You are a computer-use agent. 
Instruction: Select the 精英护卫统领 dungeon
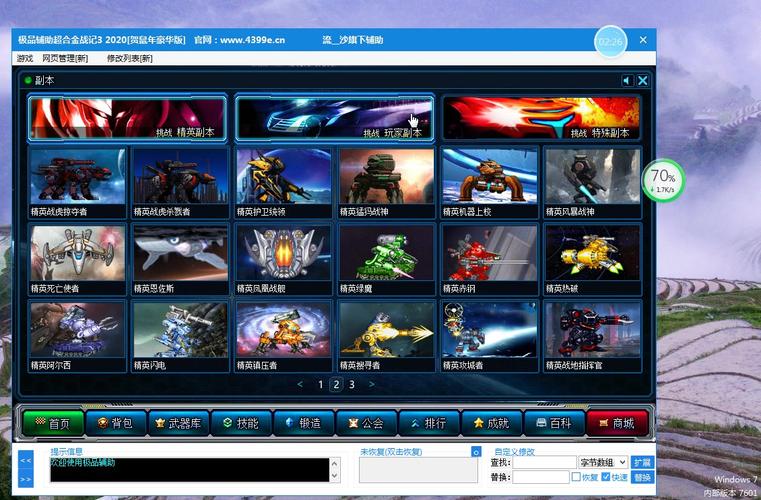(283, 183)
